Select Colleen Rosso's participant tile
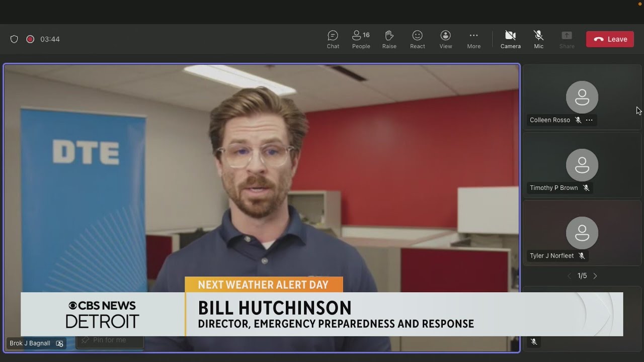 pyautogui.click(x=582, y=98)
